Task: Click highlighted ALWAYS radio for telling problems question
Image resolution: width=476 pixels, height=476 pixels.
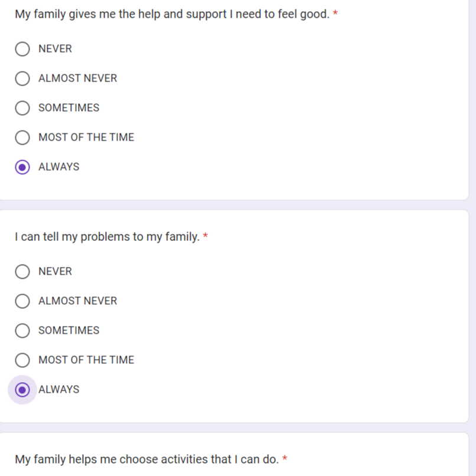Action: coord(22,390)
